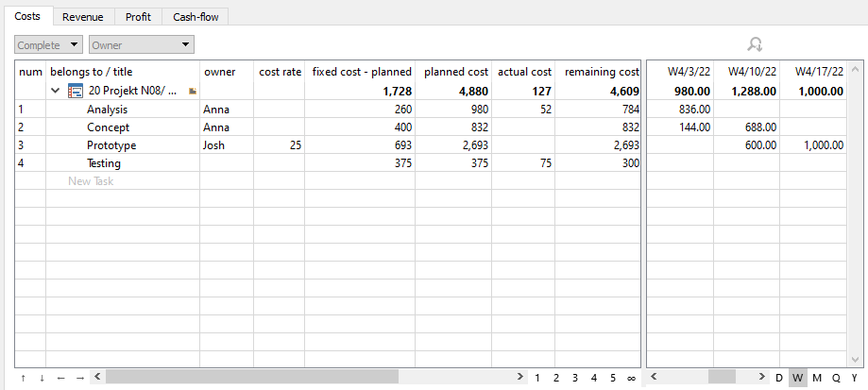
Task: Switch timescale to monthly view M
Action: 817,378
